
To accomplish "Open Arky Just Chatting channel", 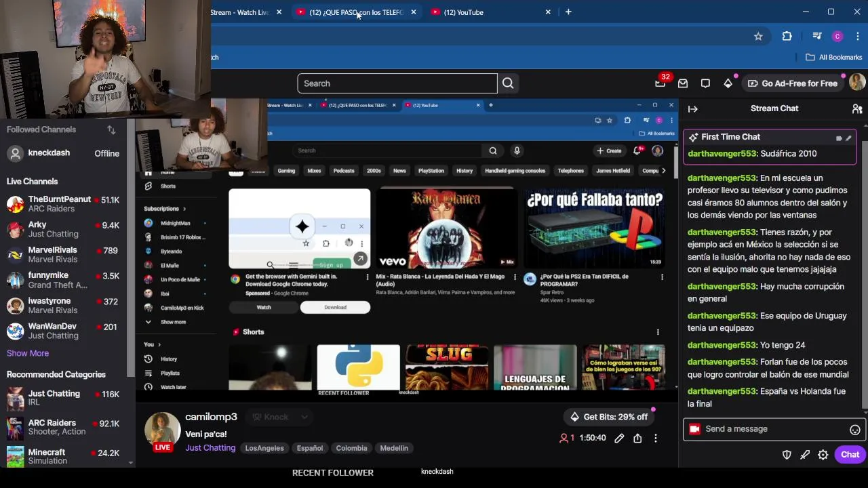I will click(63, 229).
